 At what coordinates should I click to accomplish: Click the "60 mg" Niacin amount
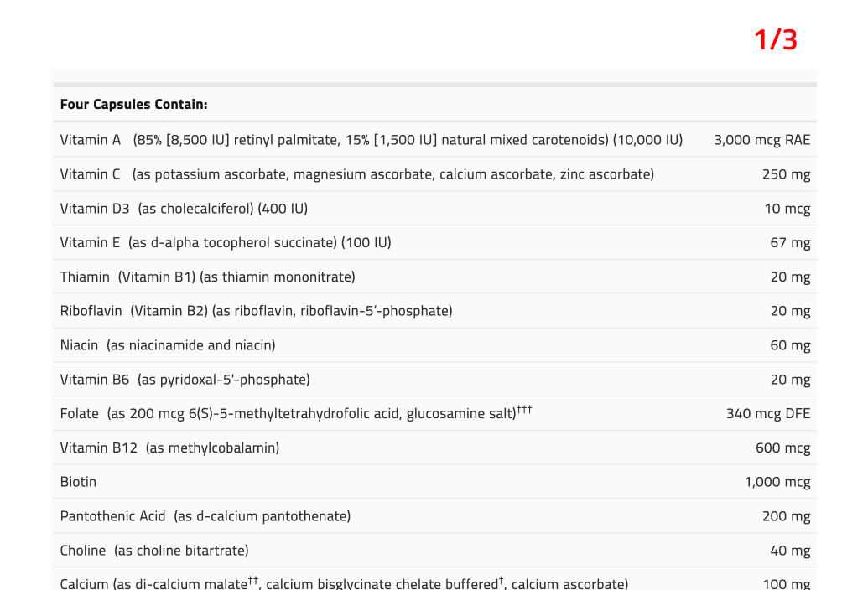(790, 345)
